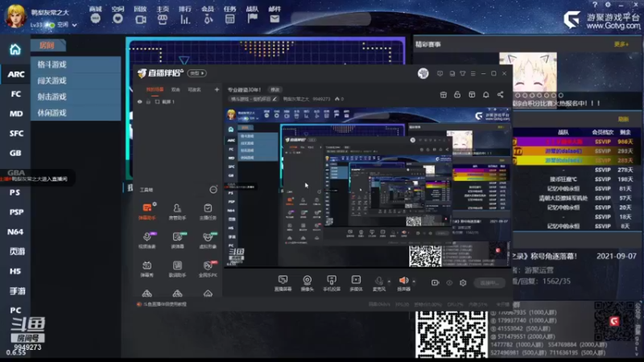Switch to the first scene tab in streaming window

(x=155, y=89)
